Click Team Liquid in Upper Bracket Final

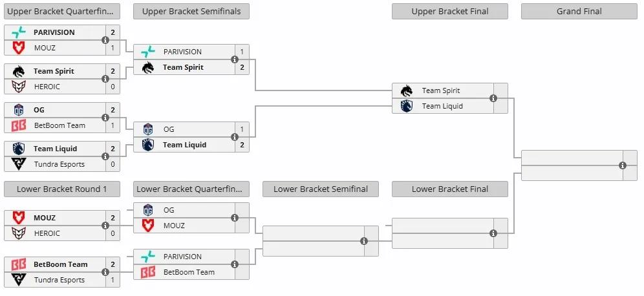coord(442,106)
